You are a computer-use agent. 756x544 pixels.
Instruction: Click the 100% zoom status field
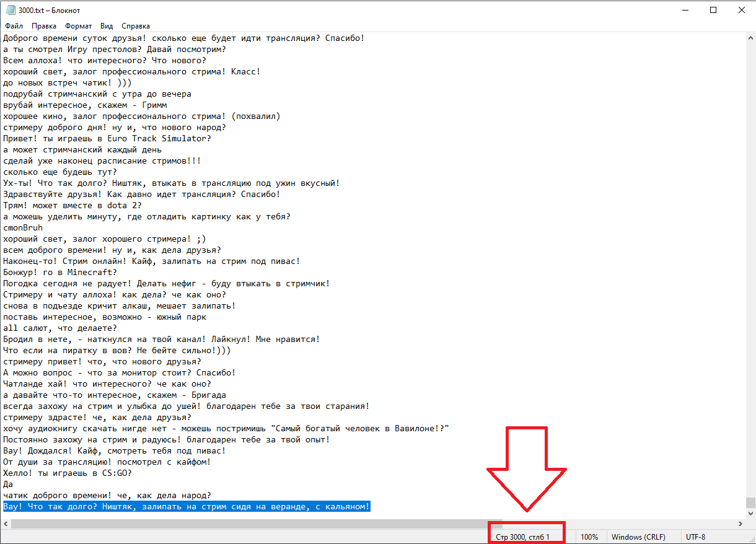(590, 537)
